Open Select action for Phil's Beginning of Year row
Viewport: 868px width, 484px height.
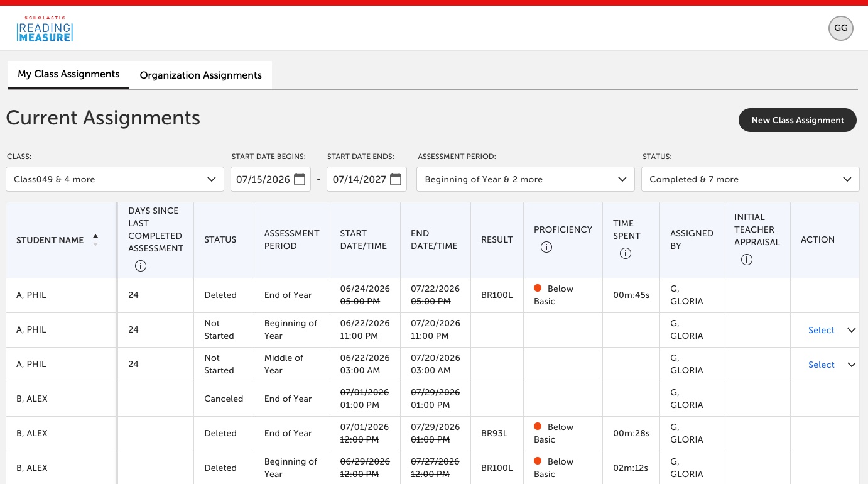(832, 330)
